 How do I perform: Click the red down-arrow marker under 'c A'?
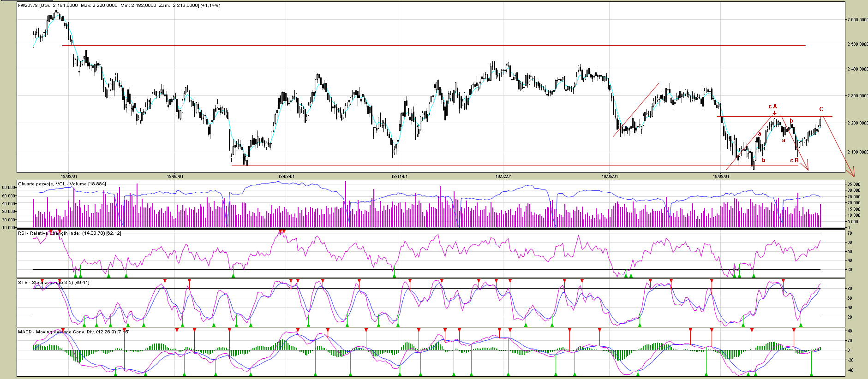click(x=774, y=113)
